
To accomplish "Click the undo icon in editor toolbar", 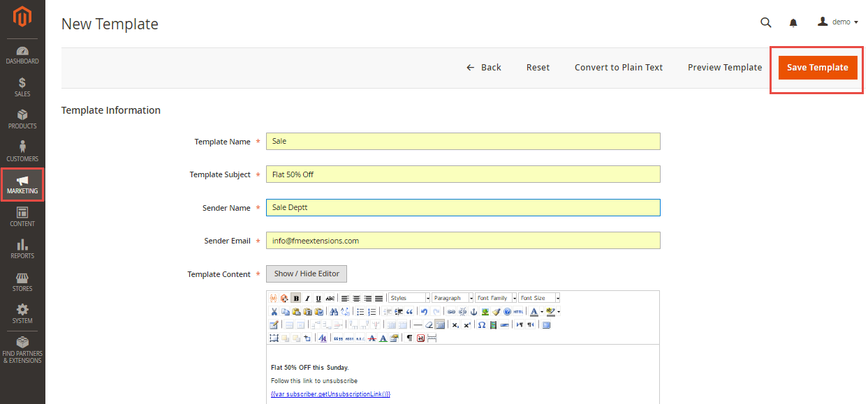I will coord(424,312).
